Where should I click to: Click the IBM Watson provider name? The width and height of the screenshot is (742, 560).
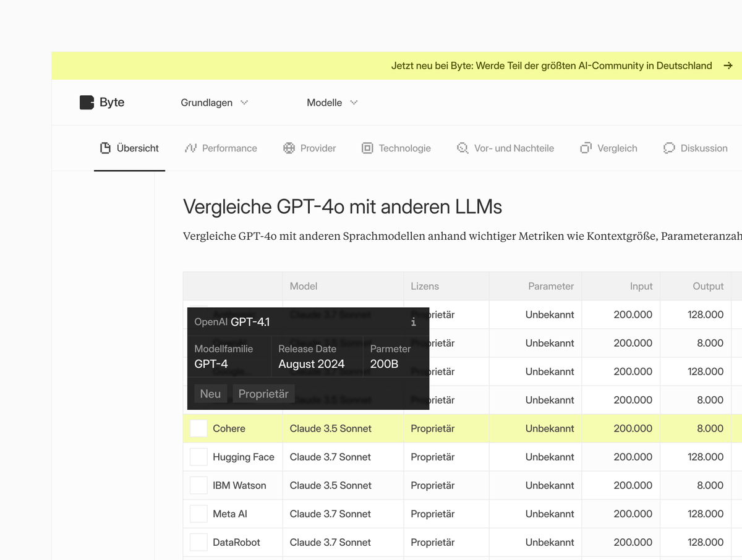click(x=239, y=485)
